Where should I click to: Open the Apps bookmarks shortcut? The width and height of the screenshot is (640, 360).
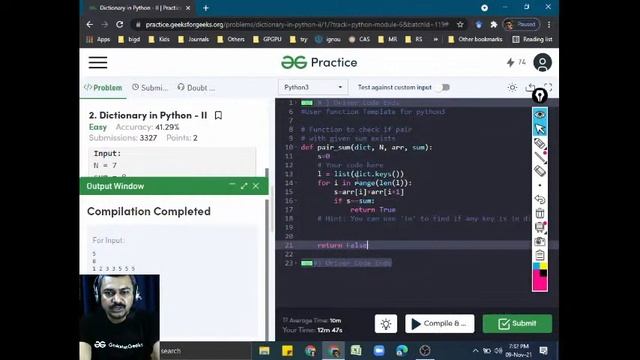pos(98,39)
